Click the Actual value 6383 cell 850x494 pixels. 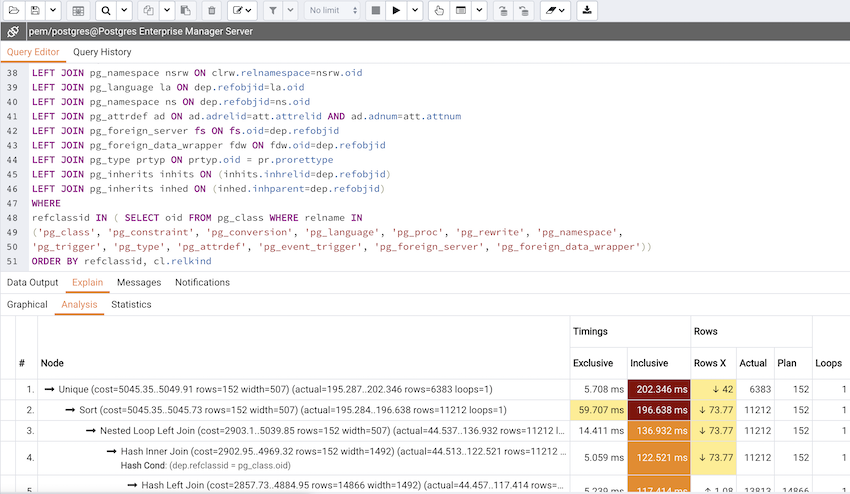[x=756, y=389]
